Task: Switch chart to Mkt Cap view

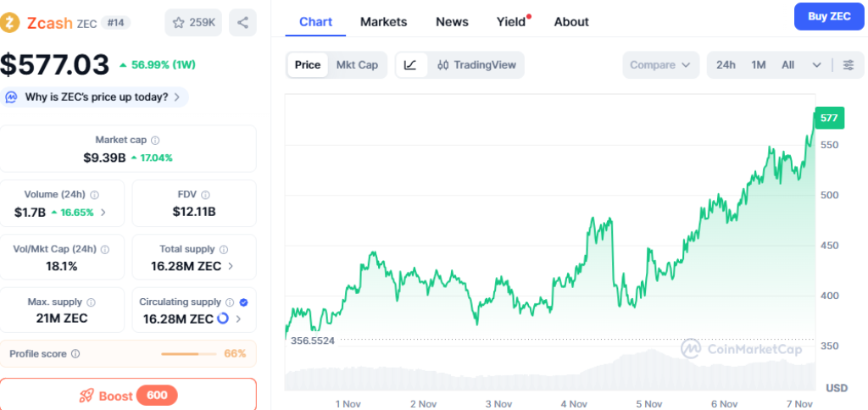Action: pos(357,65)
